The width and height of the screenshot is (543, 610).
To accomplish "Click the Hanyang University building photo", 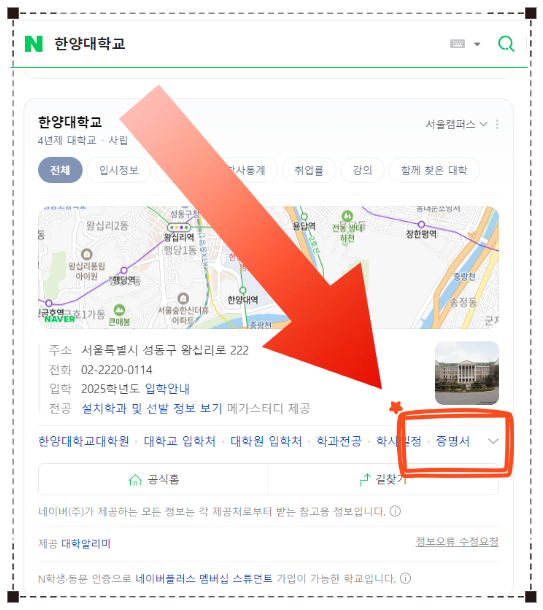I will point(467,373).
